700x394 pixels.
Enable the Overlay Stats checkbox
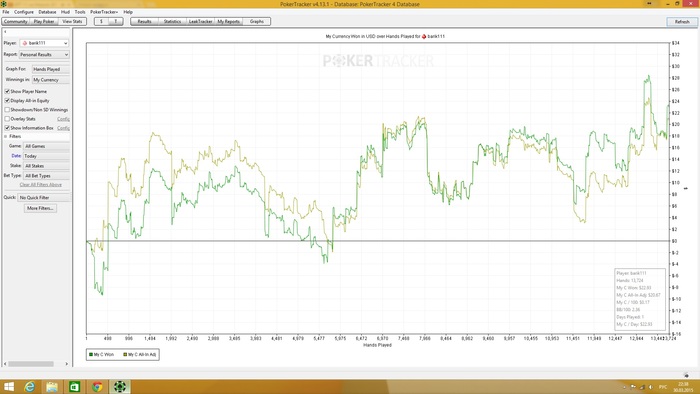click(7, 119)
